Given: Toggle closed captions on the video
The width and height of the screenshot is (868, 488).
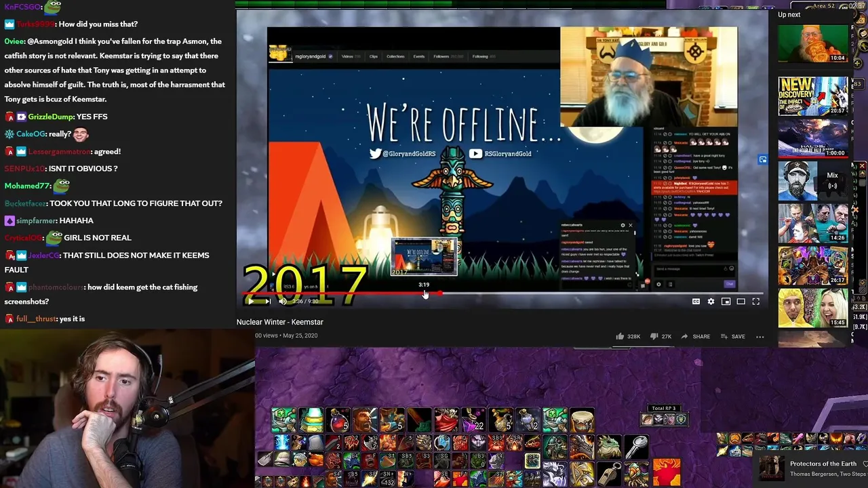Looking at the screenshot, I should click(x=696, y=301).
